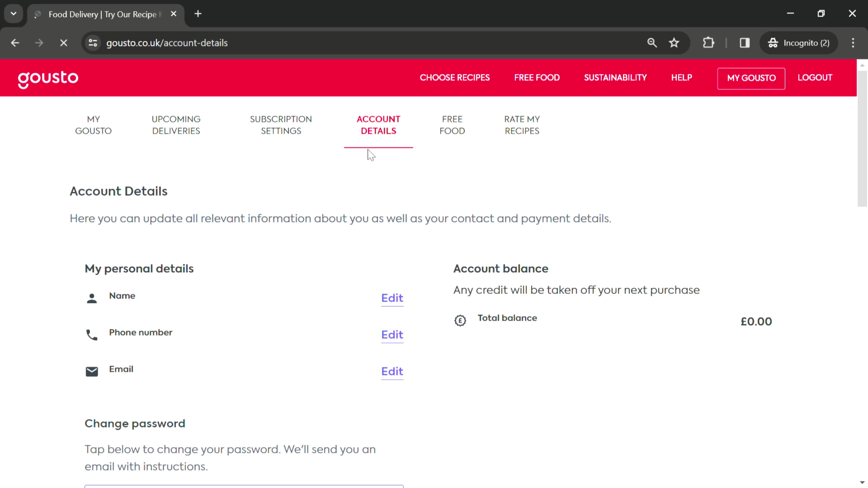
Task: Click the Change password heading
Action: coord(135,424)
